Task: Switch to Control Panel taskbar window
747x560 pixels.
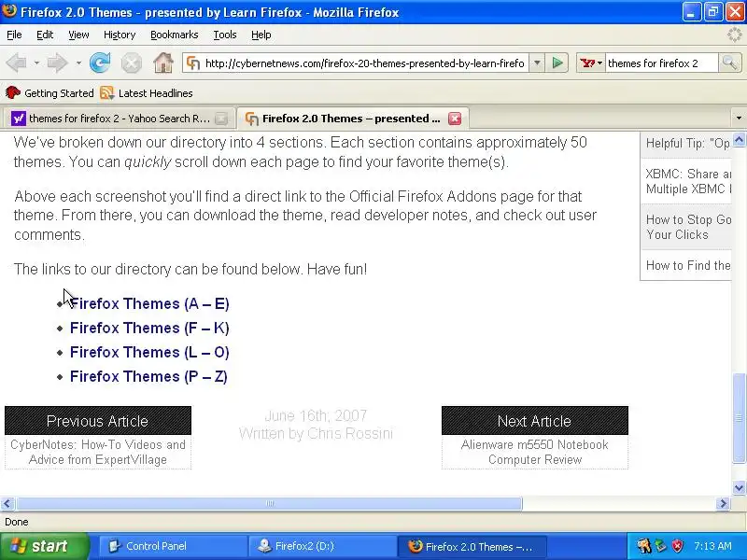Action: click(173, 546)
